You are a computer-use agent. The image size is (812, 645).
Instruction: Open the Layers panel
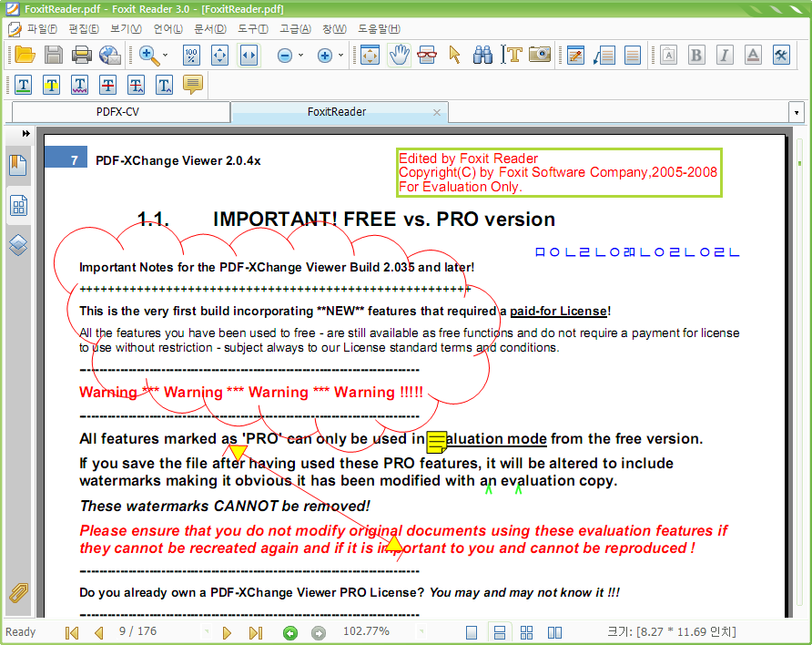(x=18, y=246)
